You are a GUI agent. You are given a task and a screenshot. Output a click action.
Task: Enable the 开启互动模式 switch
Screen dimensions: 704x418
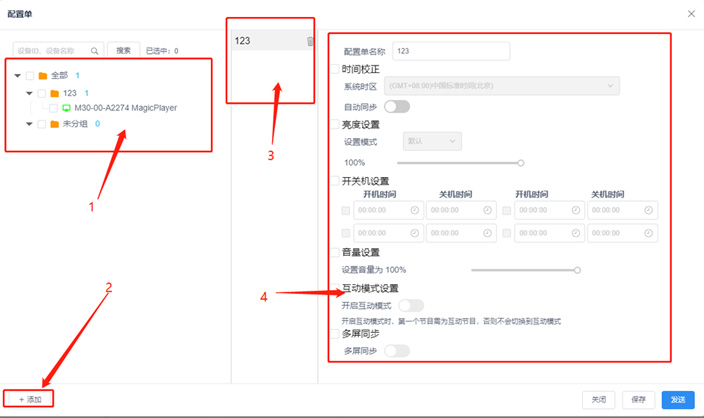410,305
